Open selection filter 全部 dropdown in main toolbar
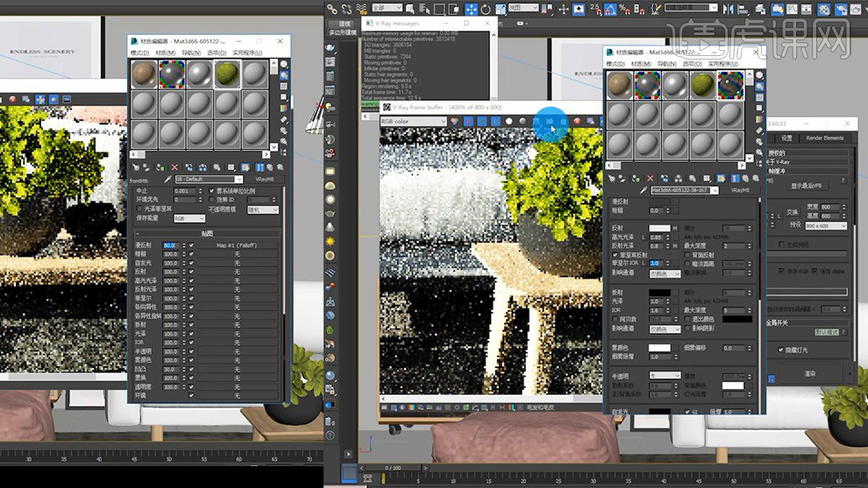Screen dimensions: 868x488 (387, 8)
